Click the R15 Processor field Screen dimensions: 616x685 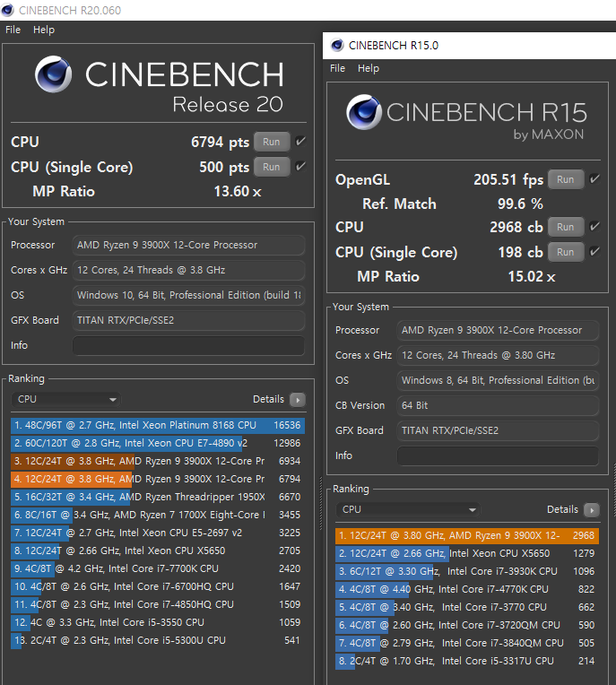[498, 330]
